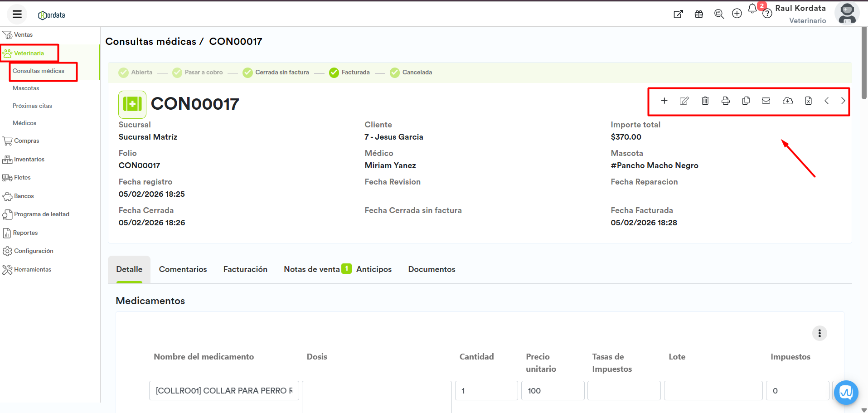Image resolution: width=868 pixels, height=413 pixels.
Task: Send consultation by email envelope icon
Action: coord(766,101)
